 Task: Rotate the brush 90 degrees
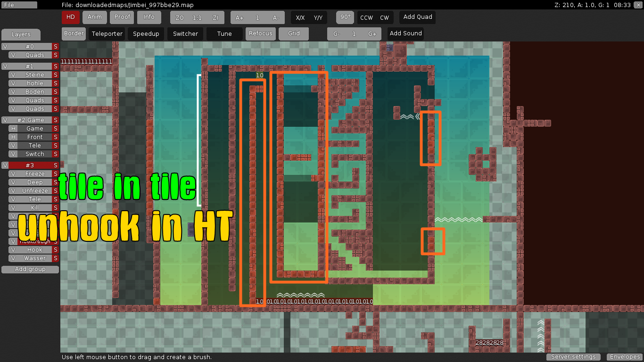click(x=345, y=17)
